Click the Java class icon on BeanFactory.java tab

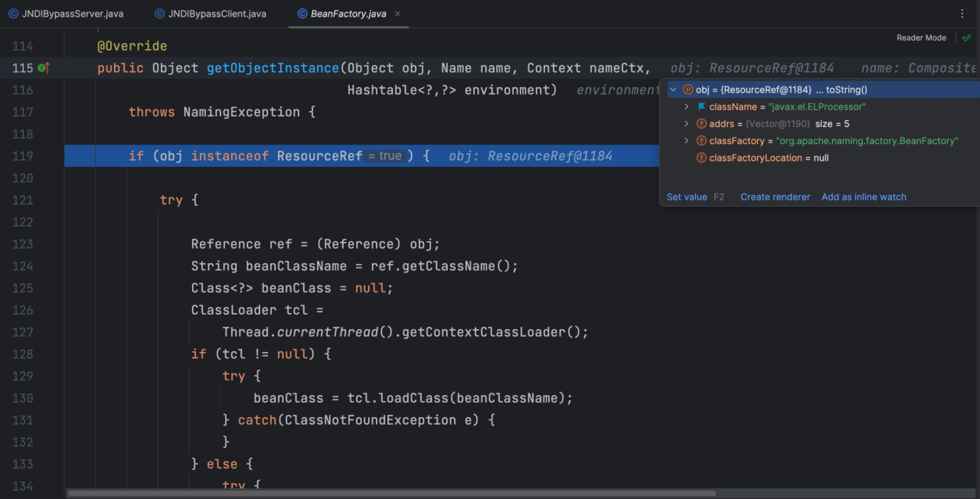302,14
